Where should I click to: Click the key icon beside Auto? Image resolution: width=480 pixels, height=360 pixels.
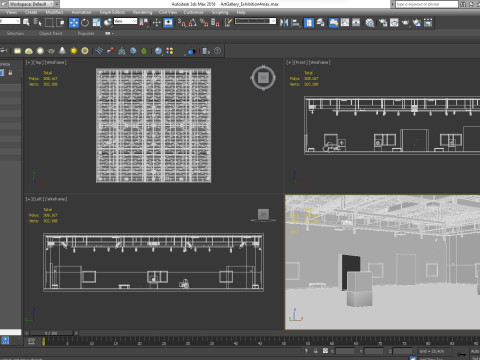[462, 354]
